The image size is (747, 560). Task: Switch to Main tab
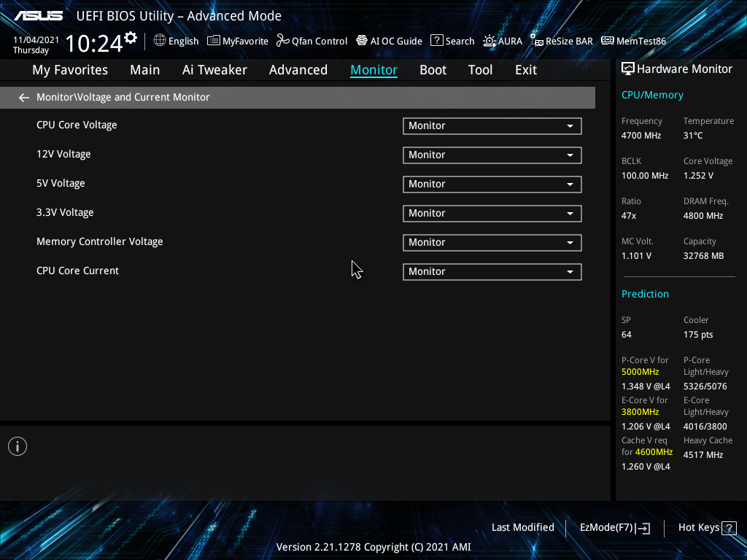[x=145, y=70]
